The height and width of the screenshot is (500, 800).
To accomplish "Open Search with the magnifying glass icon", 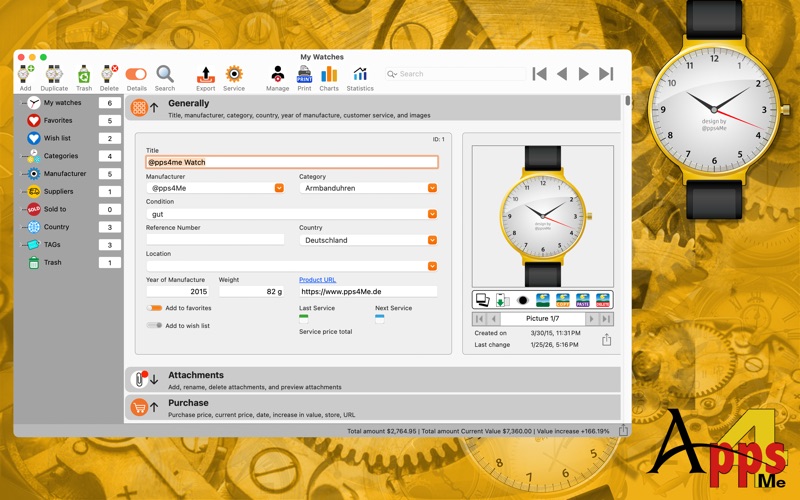I will coord(165,74).
